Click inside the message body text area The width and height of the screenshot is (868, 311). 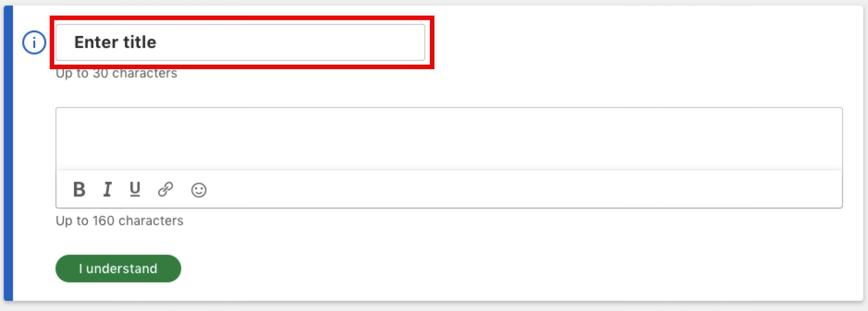449,139
